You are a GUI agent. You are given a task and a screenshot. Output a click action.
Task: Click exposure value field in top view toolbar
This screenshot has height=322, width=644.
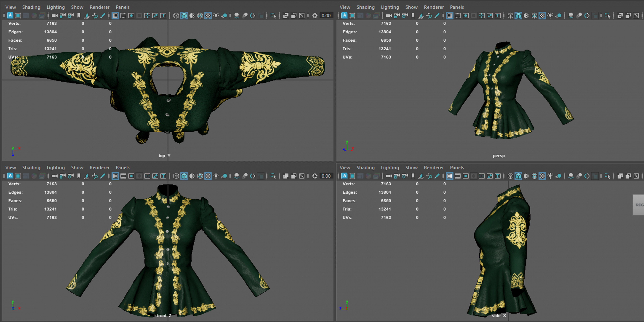pos(326,15)
